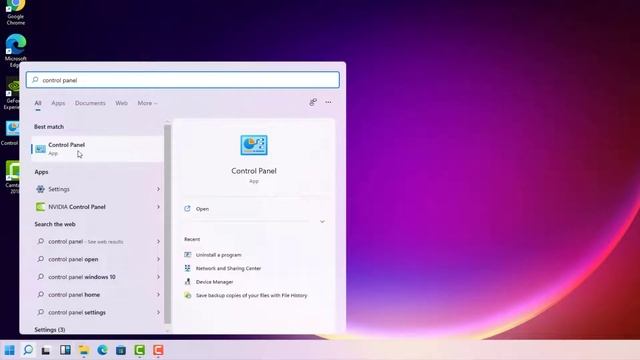This screenshot has width=640, height=360.
Task: Launch Microsoft Edge from the taskbar
Action: (x=102, y=350)
